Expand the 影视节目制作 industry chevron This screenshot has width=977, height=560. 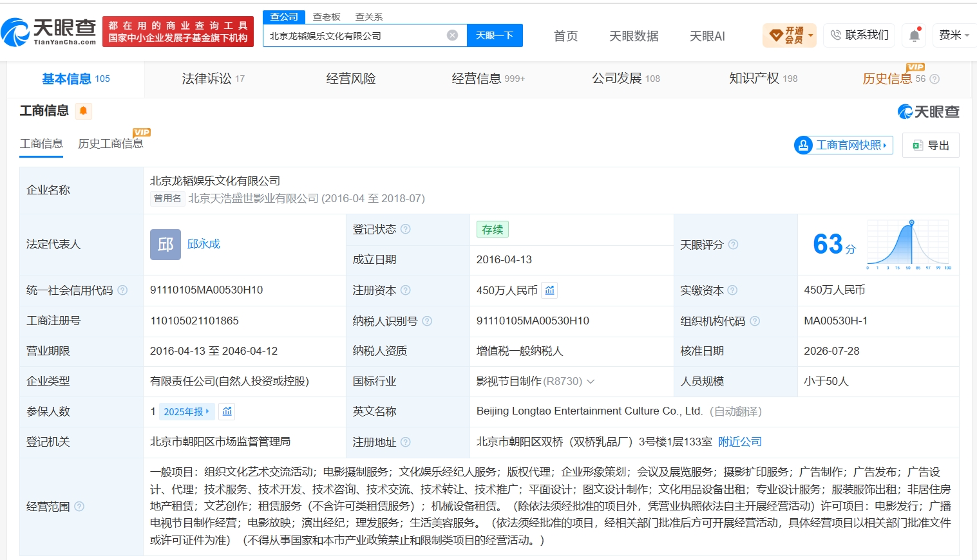[591, 382]
